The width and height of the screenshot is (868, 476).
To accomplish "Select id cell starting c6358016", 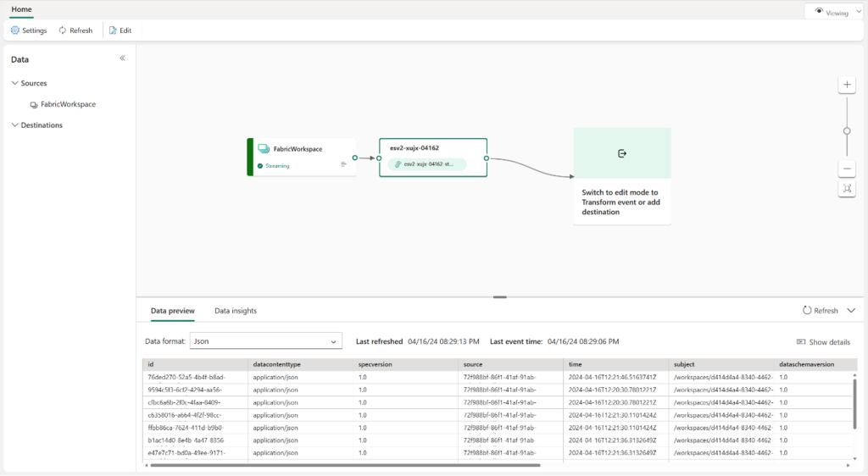I will pos(195,415).
